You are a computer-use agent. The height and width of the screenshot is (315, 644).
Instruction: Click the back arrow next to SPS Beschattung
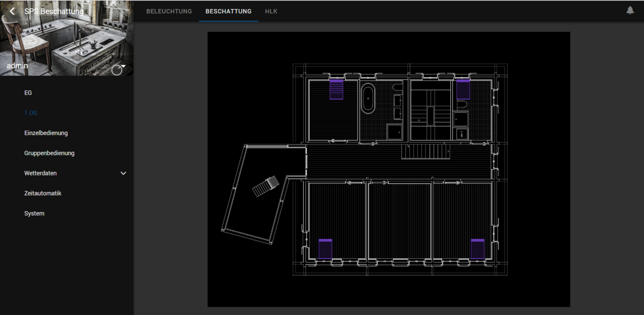click(x=12, y=11)
